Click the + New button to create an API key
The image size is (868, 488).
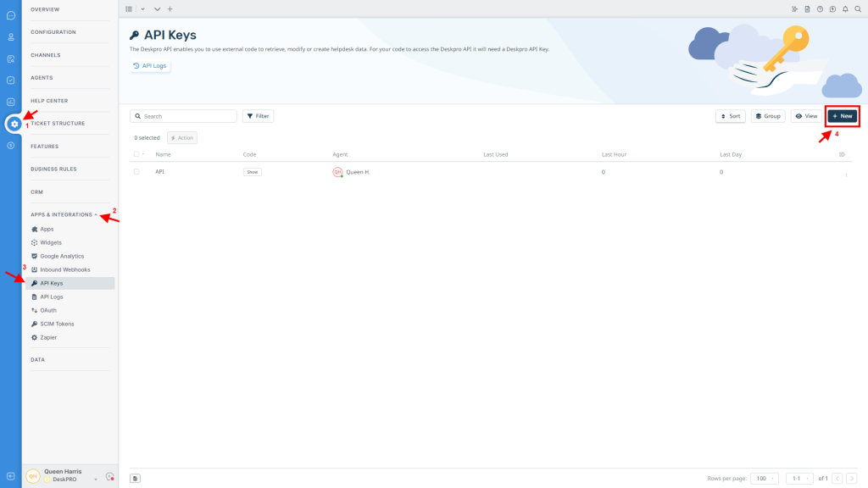click(x=842, y=115)
